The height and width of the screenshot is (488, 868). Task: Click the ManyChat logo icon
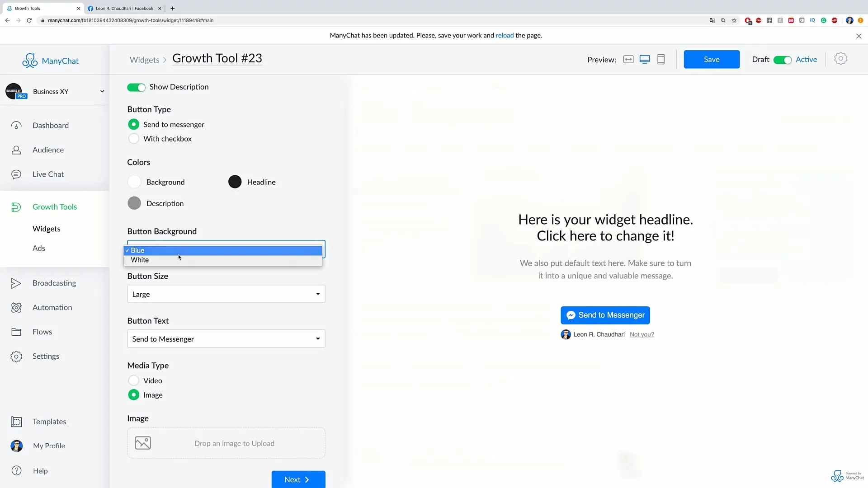coord(30,61)
